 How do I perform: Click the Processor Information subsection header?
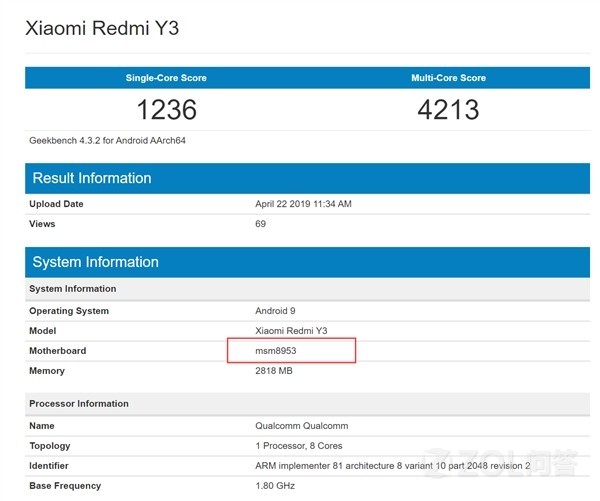(79, 404)
